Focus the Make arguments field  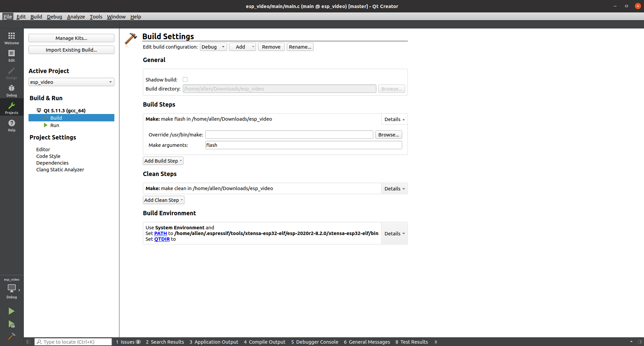tap(304, 145)
